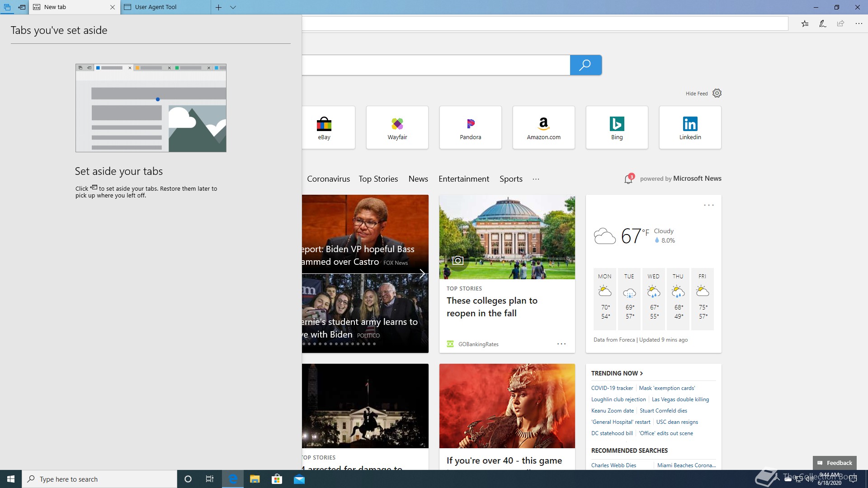
Task: Click the 67°F current temperature
Action: coord(635,235)
